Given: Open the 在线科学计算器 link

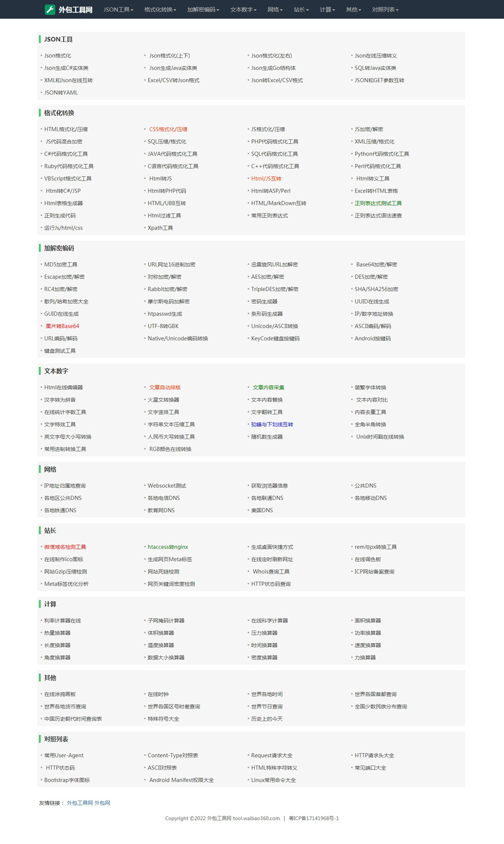Looking at the screenshot, I should coord(269,621).
